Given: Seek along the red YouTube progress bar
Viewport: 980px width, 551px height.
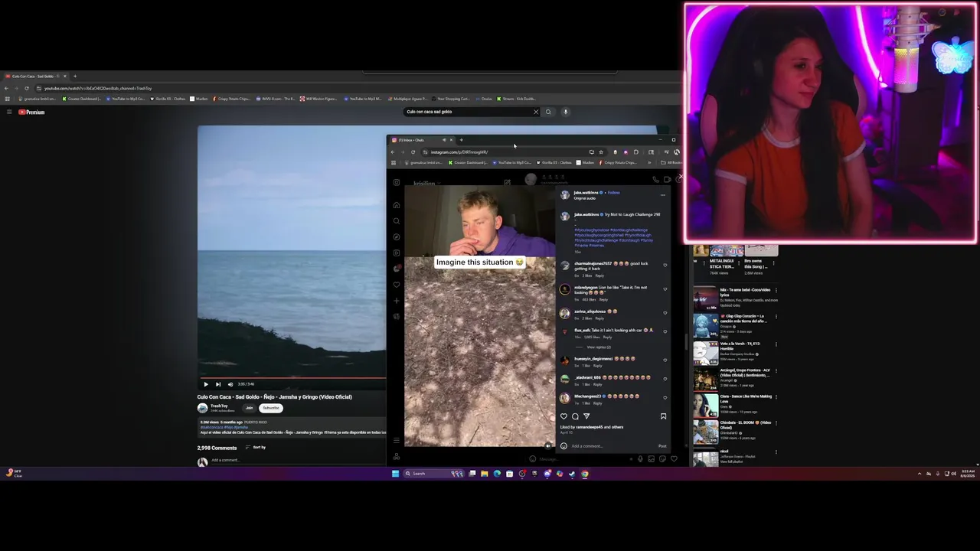Looking at the screenshot, I should coord(292,377).
